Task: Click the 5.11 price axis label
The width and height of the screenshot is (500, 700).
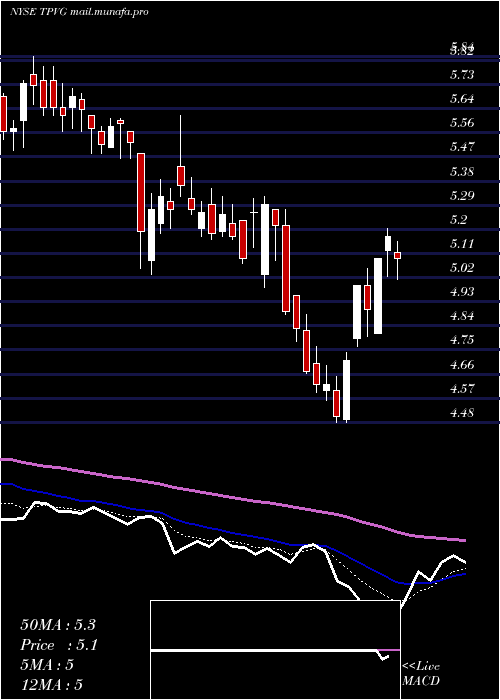Action: (x=462, y=244)
